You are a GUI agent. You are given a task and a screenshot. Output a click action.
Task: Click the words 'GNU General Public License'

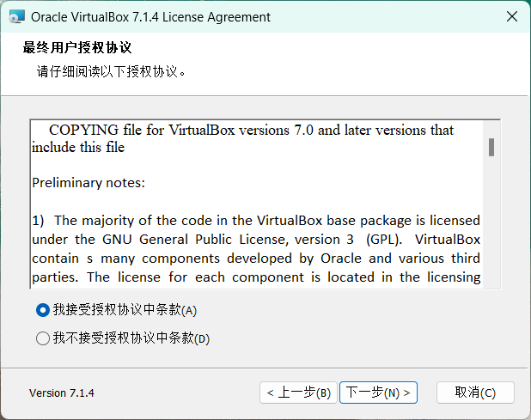click(193, 240)
